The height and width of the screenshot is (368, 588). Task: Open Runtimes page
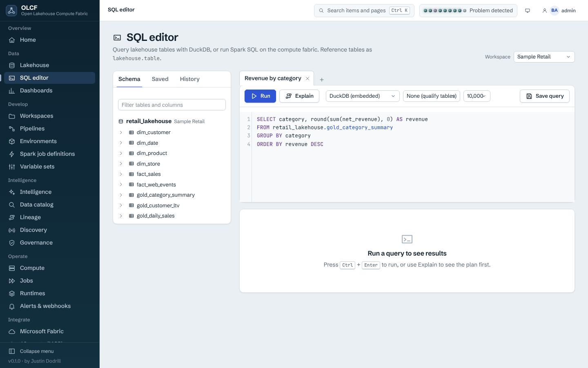pyautogui.click(x=49, y=293)
